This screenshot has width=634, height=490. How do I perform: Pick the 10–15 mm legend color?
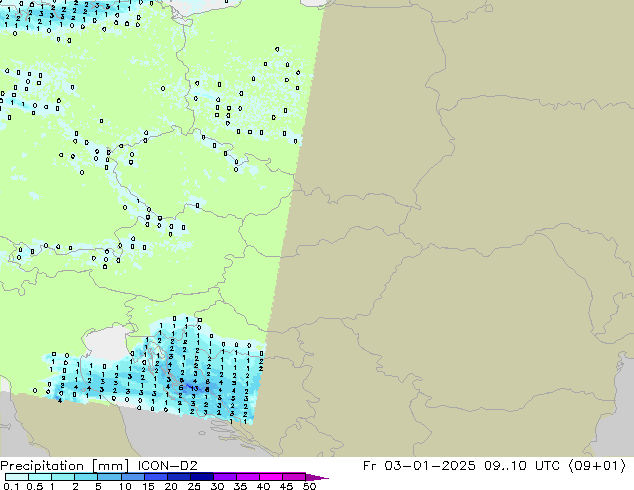click(132, 477)
